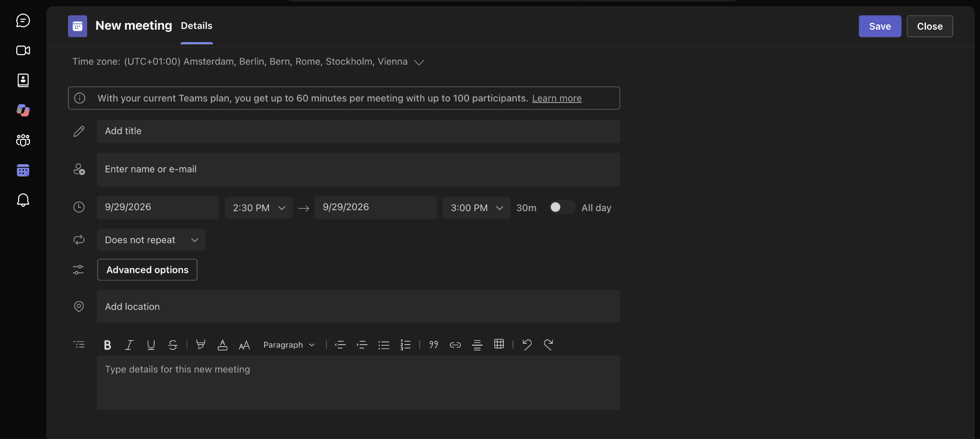Toggle underline formatting
Image resolution: width=980 pixels, height=439 pixels.
click(x=151, y=345)
